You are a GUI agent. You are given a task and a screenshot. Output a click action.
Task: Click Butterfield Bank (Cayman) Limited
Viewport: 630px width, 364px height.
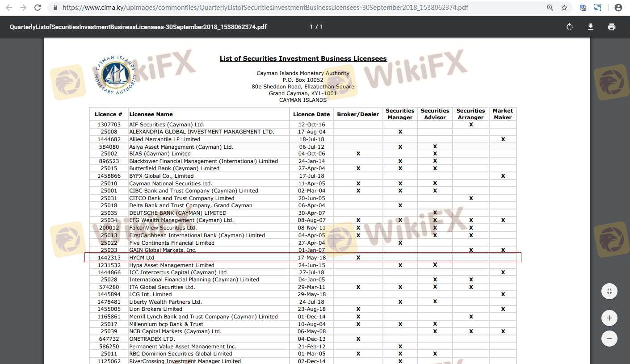[174, 168]
